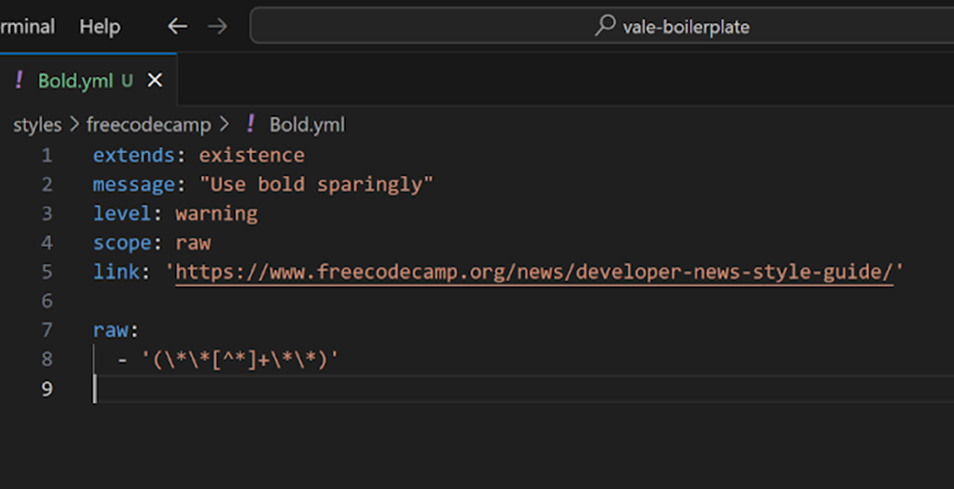Click the "Use bold sparingly" string
The image size is (954, 489).
pos(316,184)
